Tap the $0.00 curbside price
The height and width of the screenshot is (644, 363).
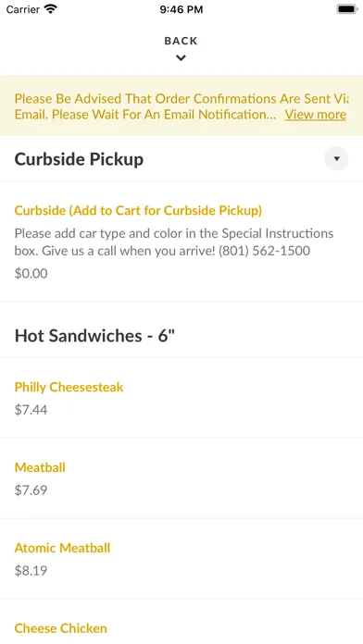click(x=31, y=273)
